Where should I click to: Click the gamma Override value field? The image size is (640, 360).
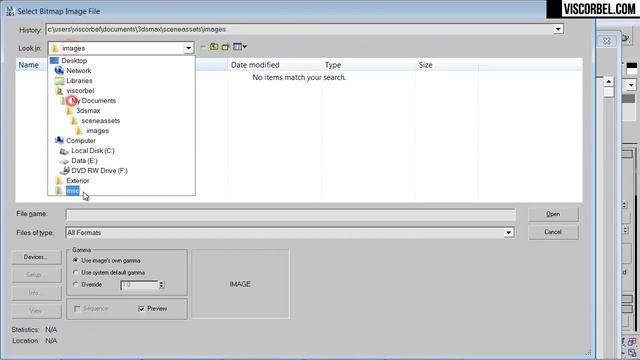[x=139, y=285]
